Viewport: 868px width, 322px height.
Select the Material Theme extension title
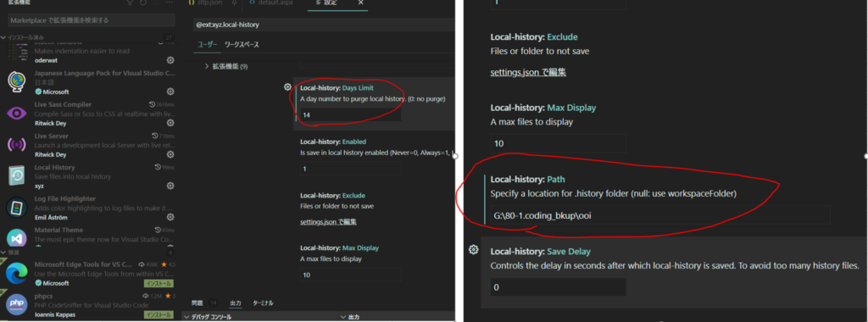coord(58,230)
